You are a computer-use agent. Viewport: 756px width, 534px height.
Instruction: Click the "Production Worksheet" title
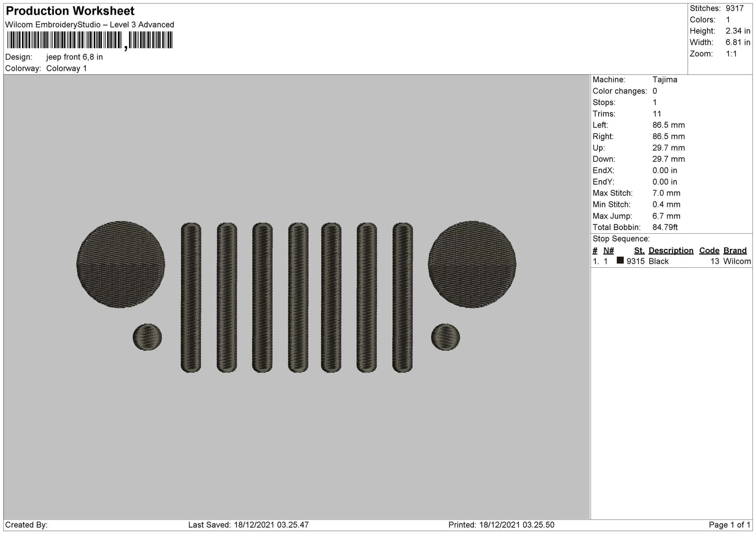pos(70,11)
